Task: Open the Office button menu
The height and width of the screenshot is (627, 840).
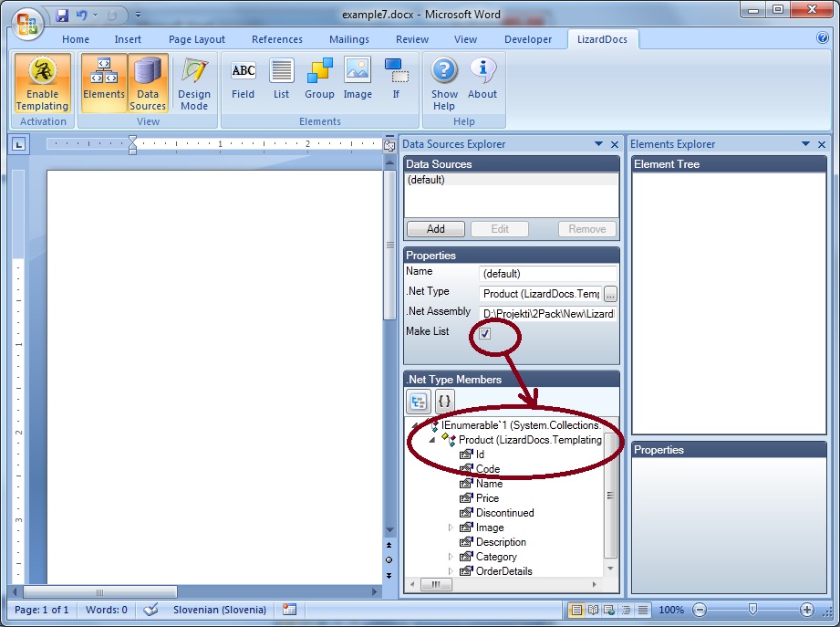Action: (27, 24)
